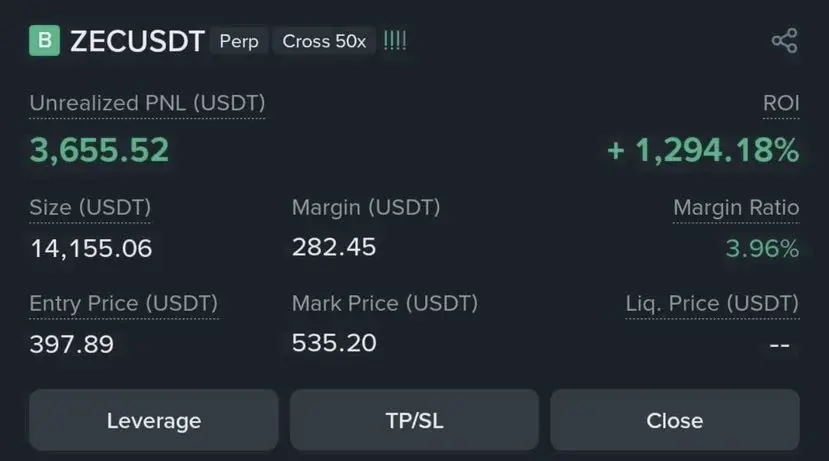Tap the Liq. Price (USDT) label

[712, 303]
